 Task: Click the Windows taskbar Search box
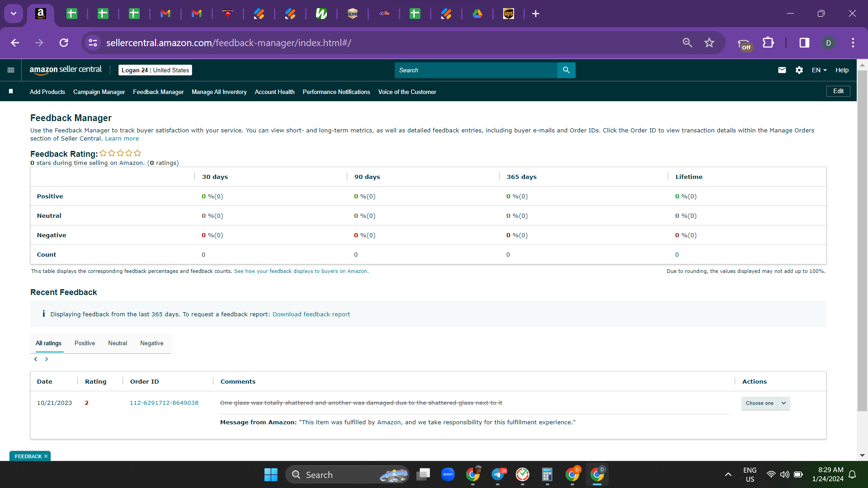tap(347, 474)
